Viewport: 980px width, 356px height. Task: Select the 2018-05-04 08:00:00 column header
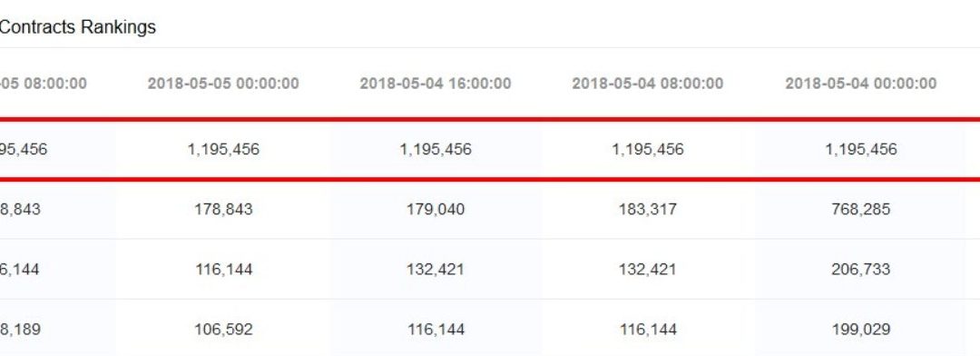[x=648, y=84]
